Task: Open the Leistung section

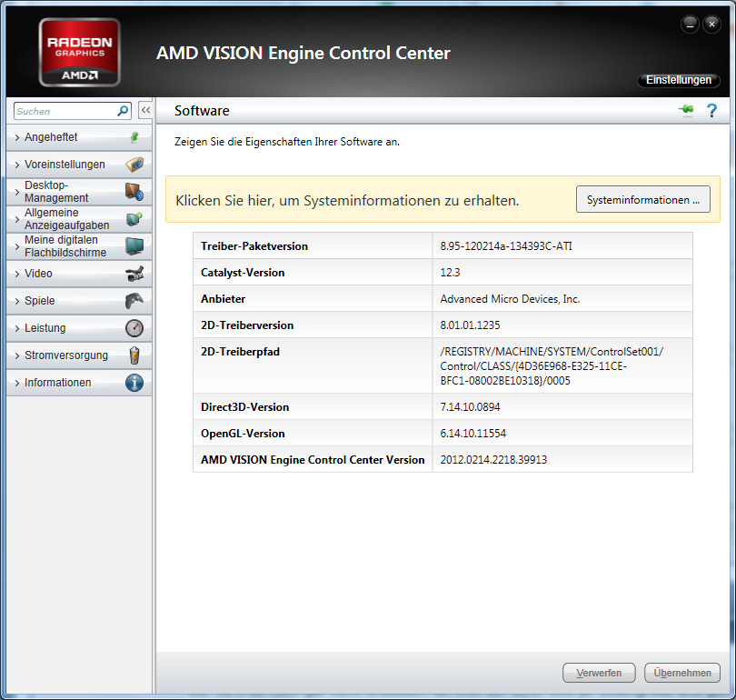Action: point(79,327)
